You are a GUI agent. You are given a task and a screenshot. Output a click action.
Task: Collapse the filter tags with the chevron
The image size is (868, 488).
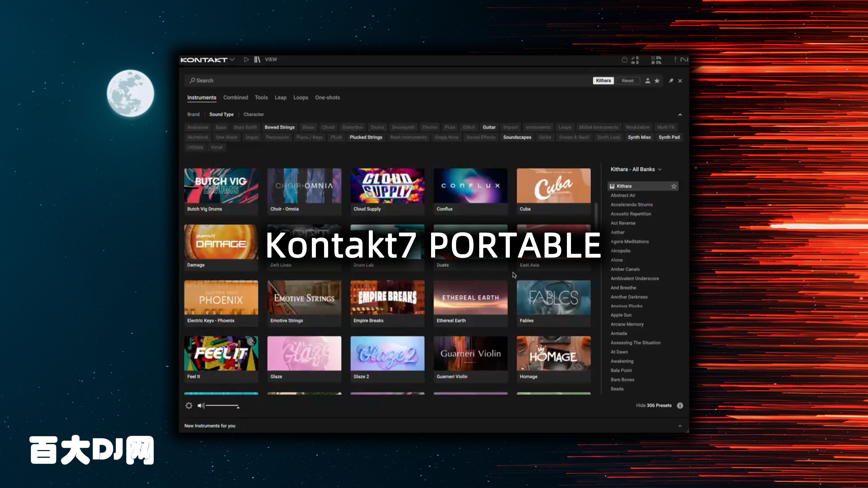680,115
